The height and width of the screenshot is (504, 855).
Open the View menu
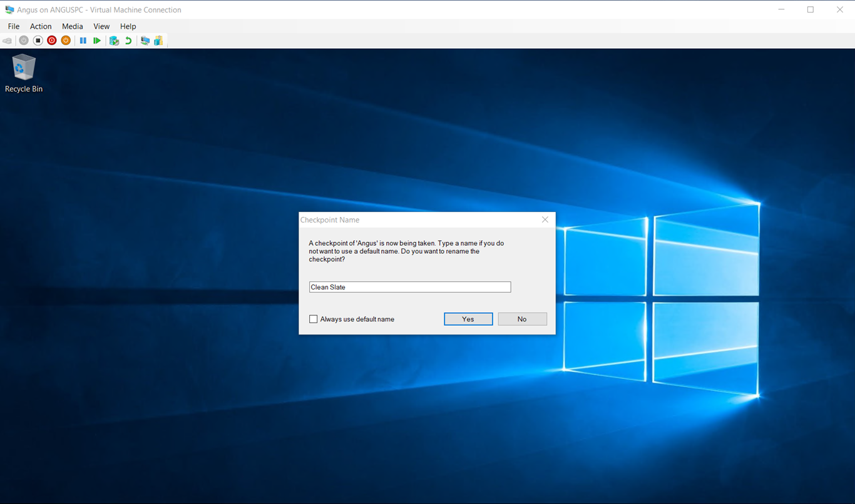(x=101, y=26)
